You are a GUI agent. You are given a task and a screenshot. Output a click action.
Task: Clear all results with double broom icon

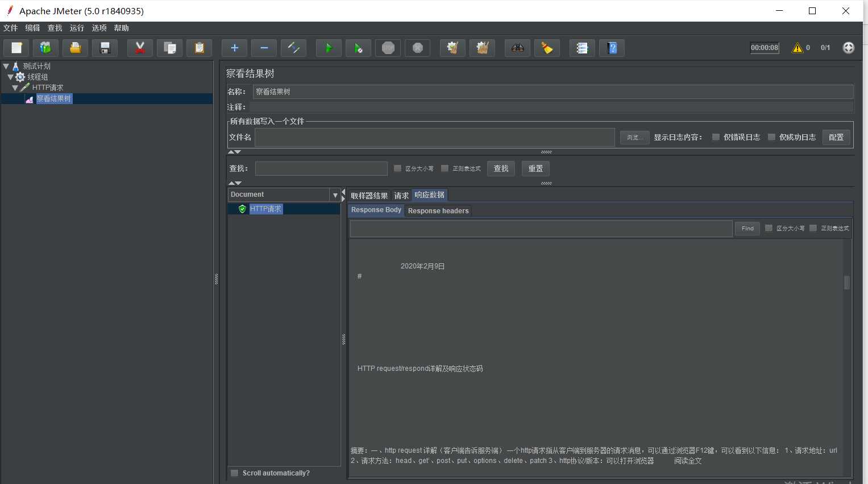tap(482, 48)
